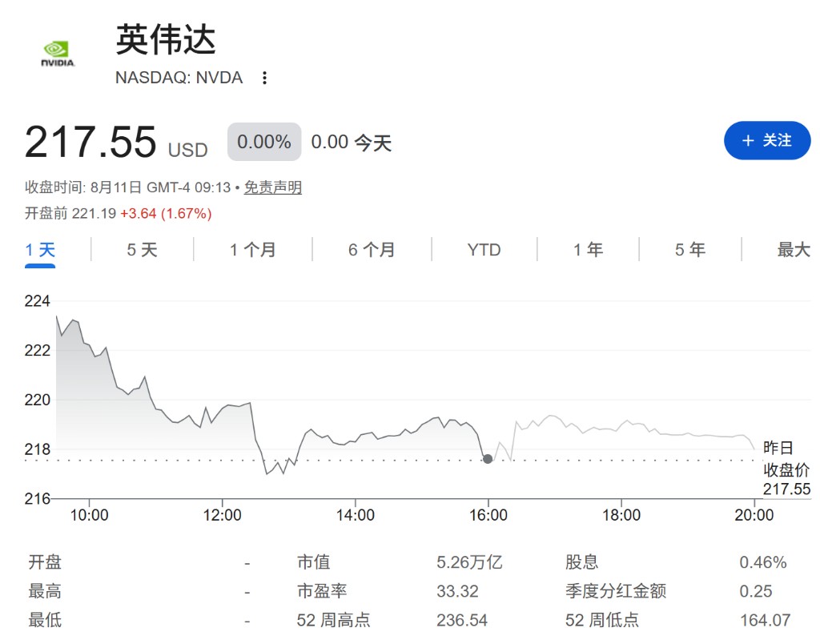Open the three-dot more options menu

coord(264,78)
